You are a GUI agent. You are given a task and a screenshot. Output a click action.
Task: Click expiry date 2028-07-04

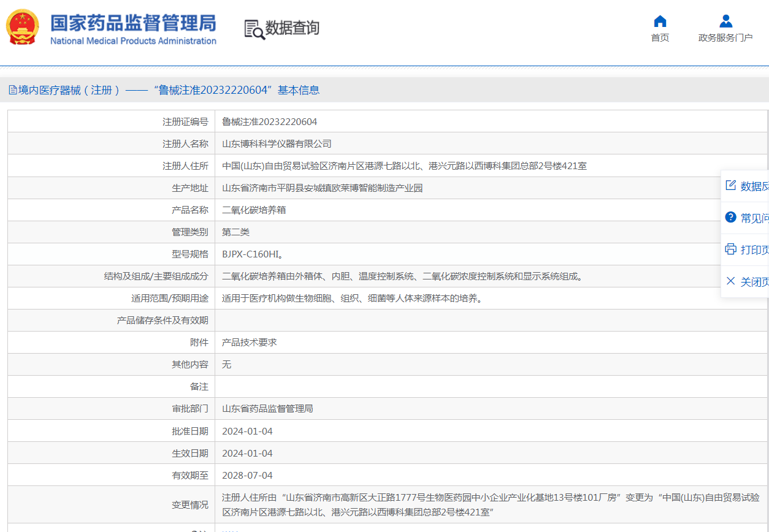click(x=247, y=476)
